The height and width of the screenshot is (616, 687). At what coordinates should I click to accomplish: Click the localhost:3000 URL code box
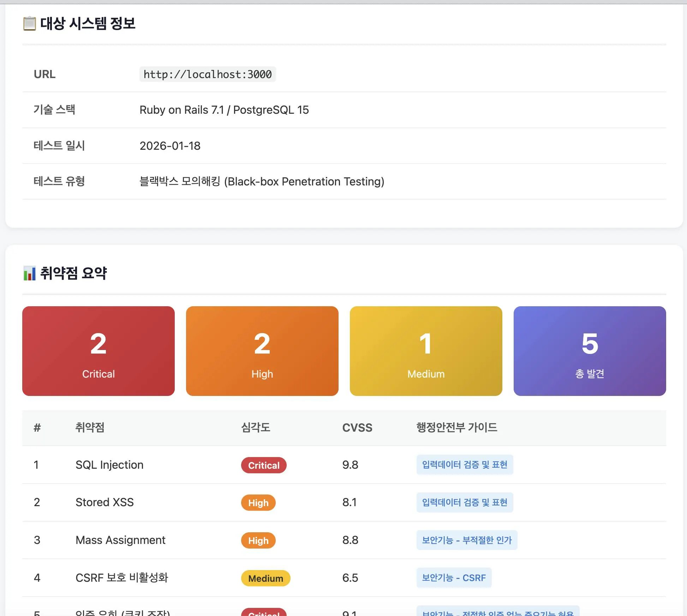coord(208,75)
